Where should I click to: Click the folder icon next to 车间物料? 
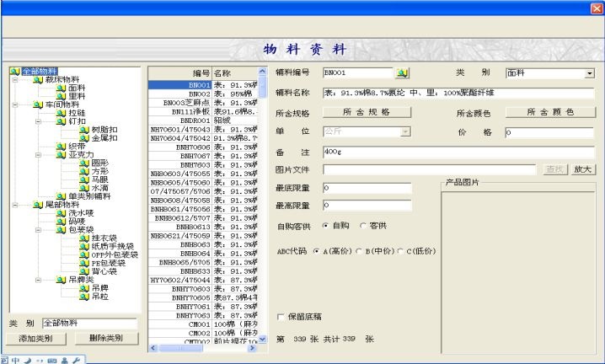click(38, 104)
